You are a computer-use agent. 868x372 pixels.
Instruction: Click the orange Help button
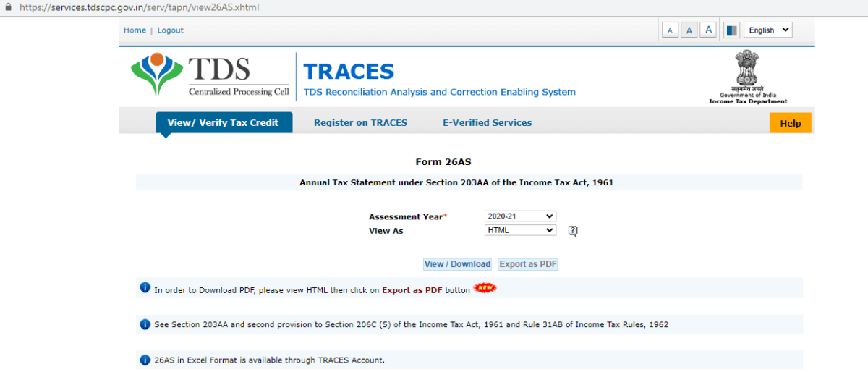[x=790, y=124]
